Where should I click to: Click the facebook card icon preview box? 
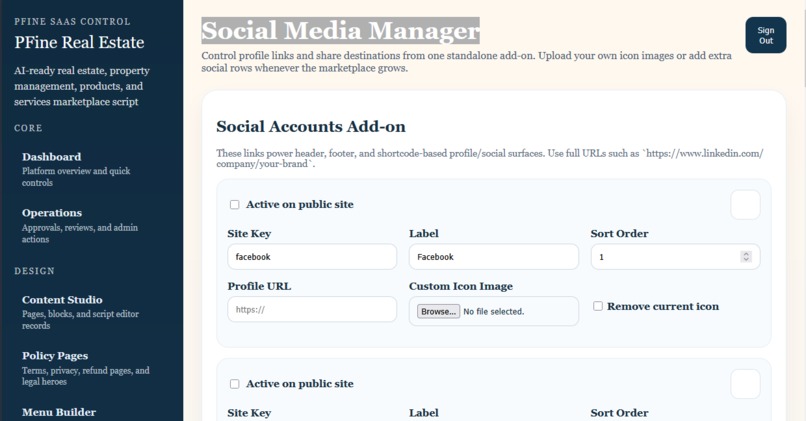pyautogui.click(x=745, y=205)
